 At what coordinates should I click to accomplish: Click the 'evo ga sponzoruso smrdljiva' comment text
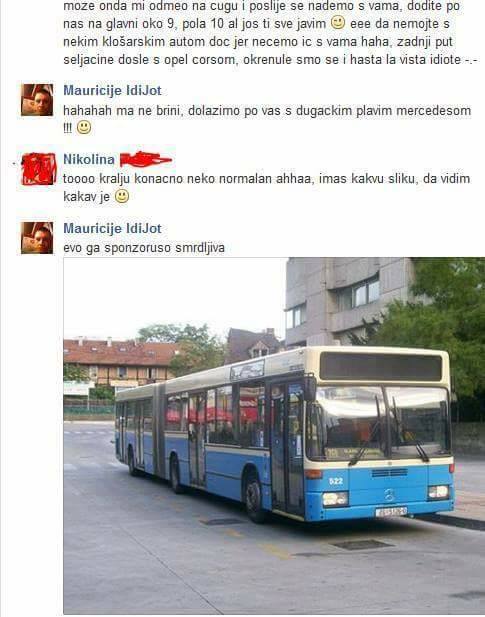(144, 248)
